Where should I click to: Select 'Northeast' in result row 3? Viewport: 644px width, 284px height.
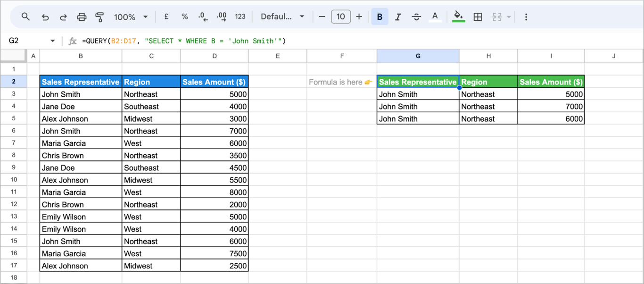click(488, 94)
